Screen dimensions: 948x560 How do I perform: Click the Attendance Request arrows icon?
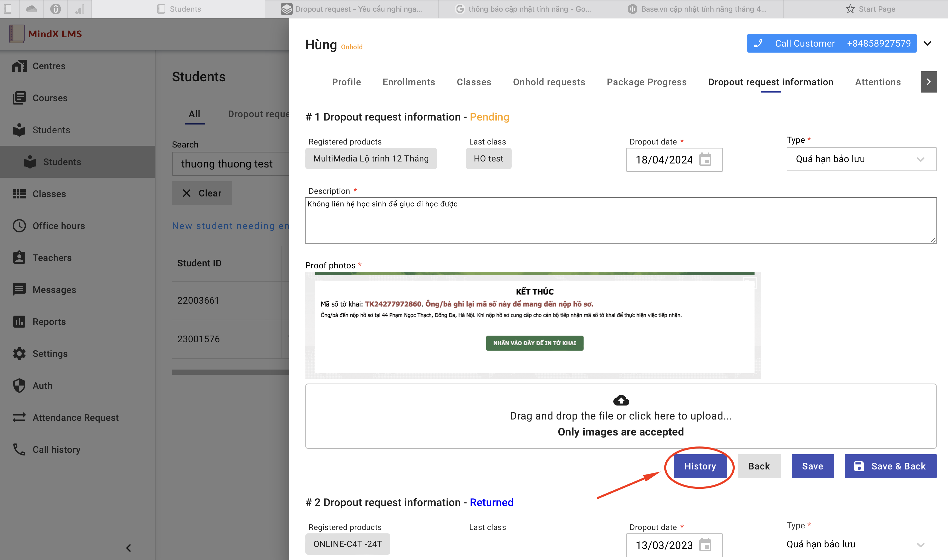click(19, 418)
